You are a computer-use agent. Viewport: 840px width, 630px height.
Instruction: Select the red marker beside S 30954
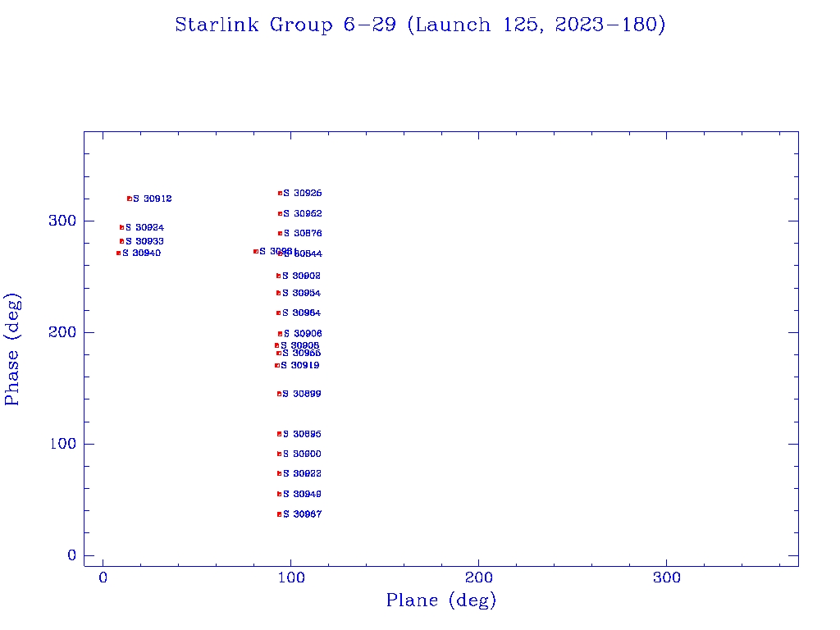(x=278, y=293)
